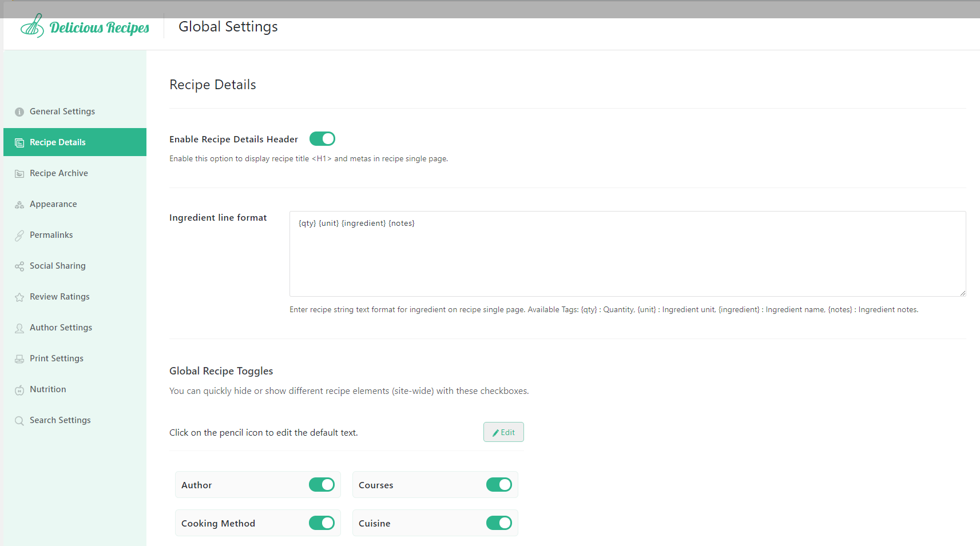Select the Recipe Details sidebar entry
This screenshot has height=546, width=980.
tap(58, 142)
